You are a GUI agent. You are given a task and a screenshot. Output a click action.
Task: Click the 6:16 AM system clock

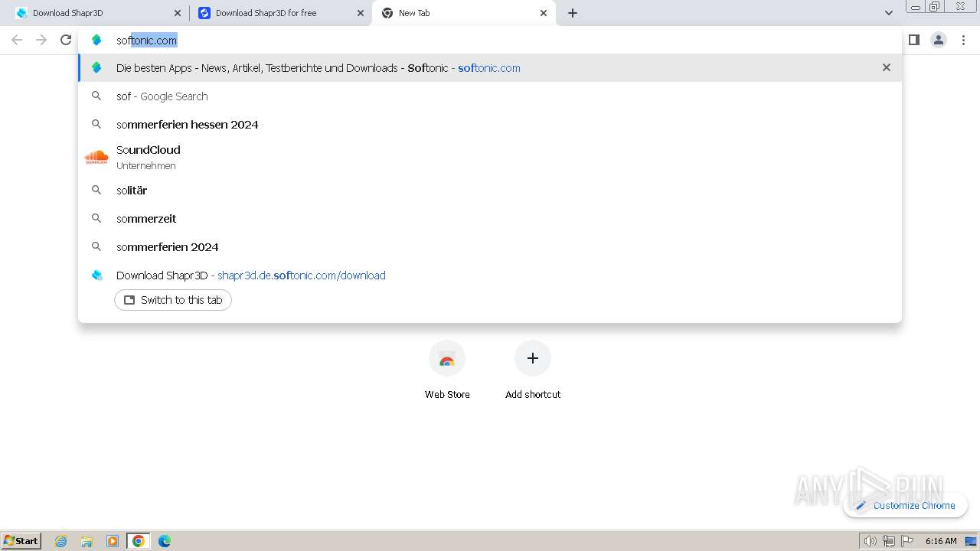click(941, 541)
